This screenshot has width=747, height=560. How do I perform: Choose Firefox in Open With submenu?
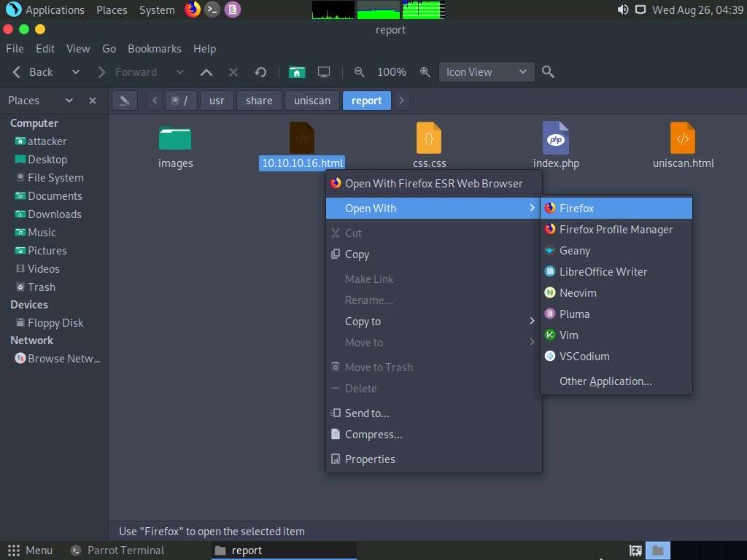click(616, 208)
